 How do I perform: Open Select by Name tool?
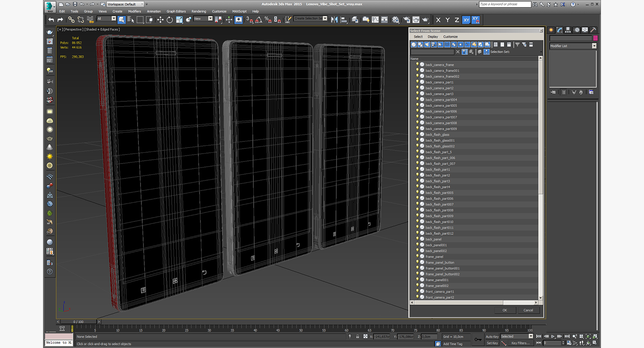(131, 20)
